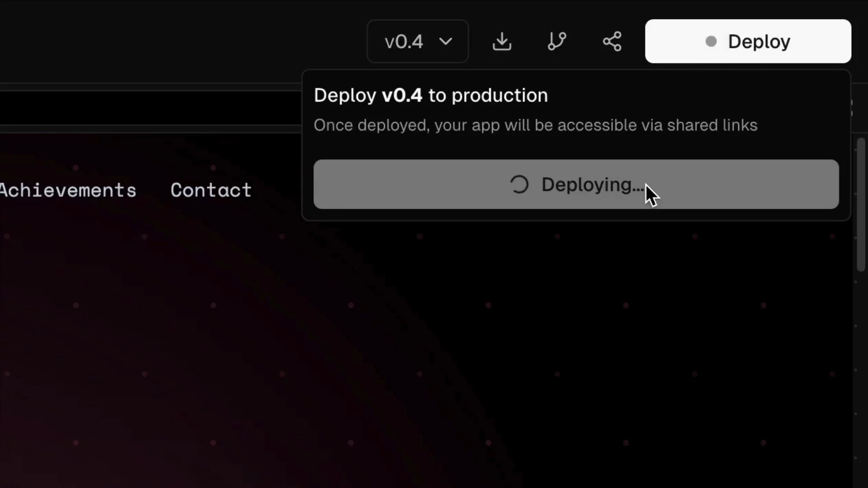Click the dark bar above the preview
Screen dimensions: 868x488
pos(149,108)
